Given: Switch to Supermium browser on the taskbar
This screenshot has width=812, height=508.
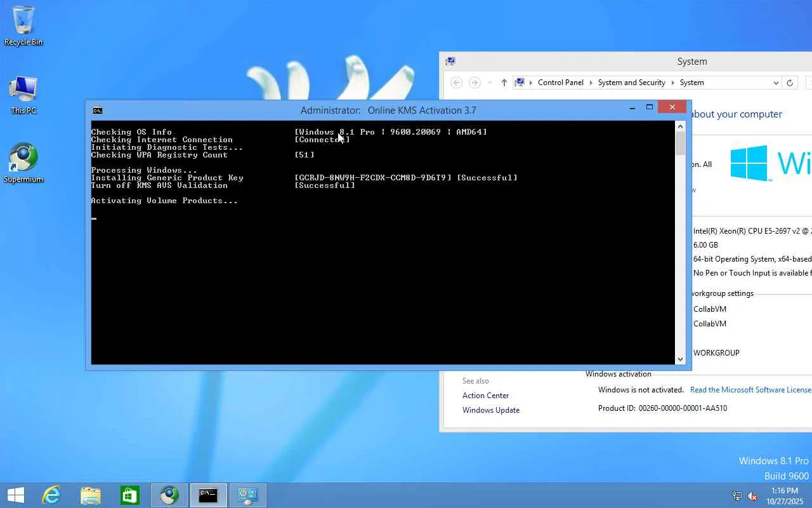Looking at the screenshot, I should tap(169, 495).
